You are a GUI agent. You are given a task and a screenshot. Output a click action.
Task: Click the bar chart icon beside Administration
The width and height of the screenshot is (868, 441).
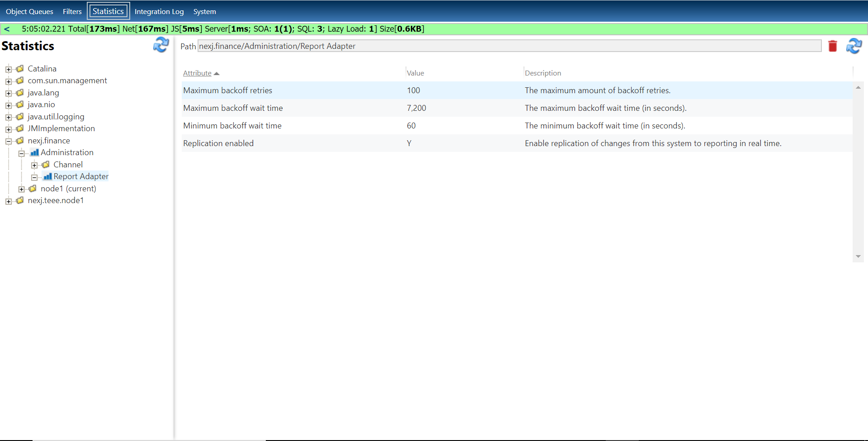point(34,152)
